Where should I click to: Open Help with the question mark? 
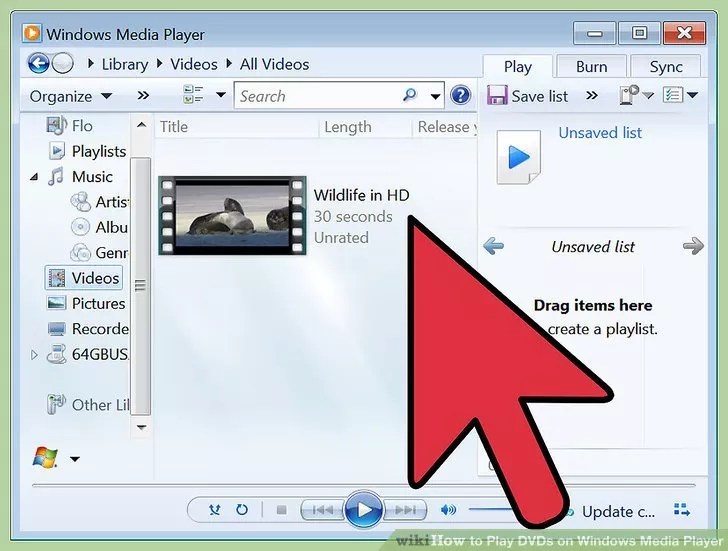point(461,96)
